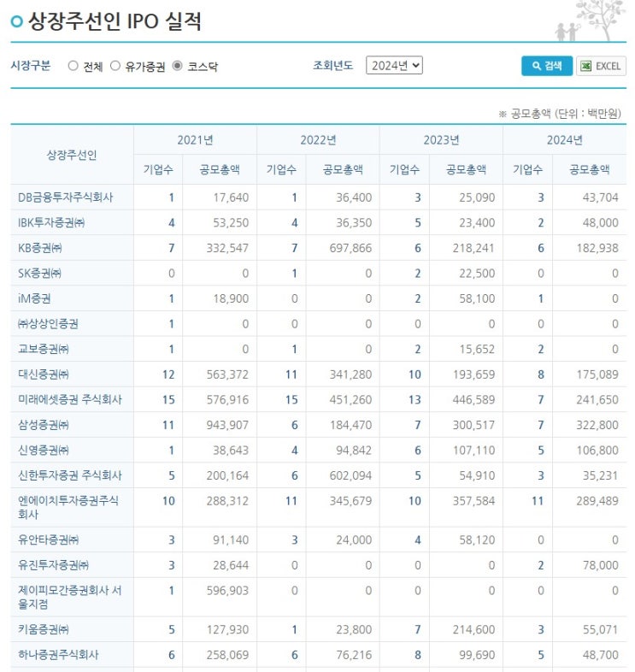Click 키움증권㈜ row name
The image size is (635, 672).
coord(44,629)
